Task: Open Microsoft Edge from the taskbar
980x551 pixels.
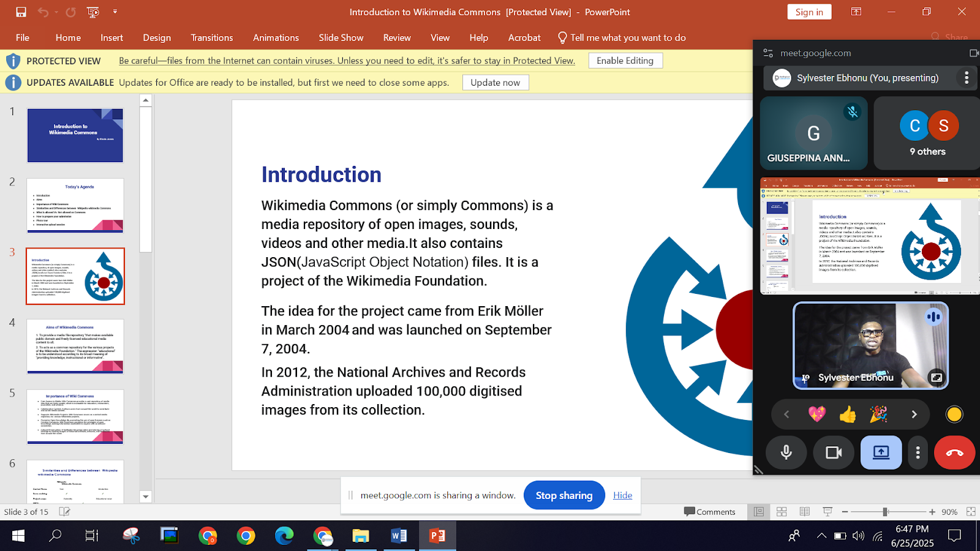Action: (284, 536)
